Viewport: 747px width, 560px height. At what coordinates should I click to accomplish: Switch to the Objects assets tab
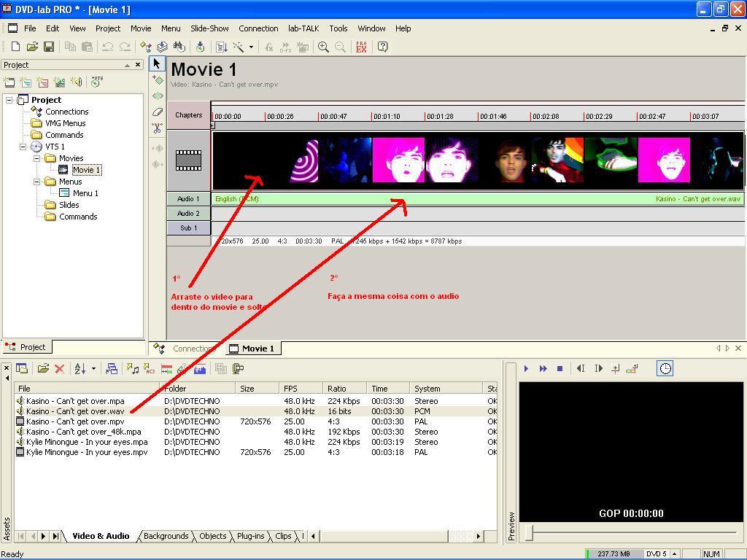tap(212, 536)
